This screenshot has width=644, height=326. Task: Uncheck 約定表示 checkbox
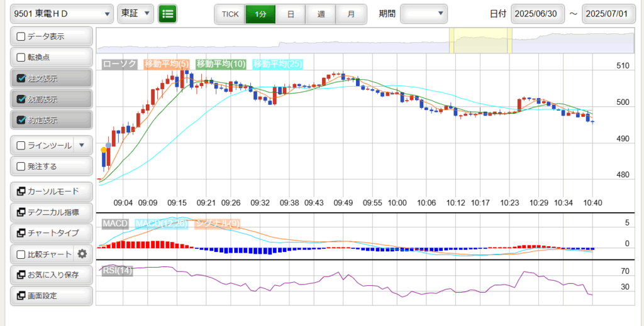[21, 120]
